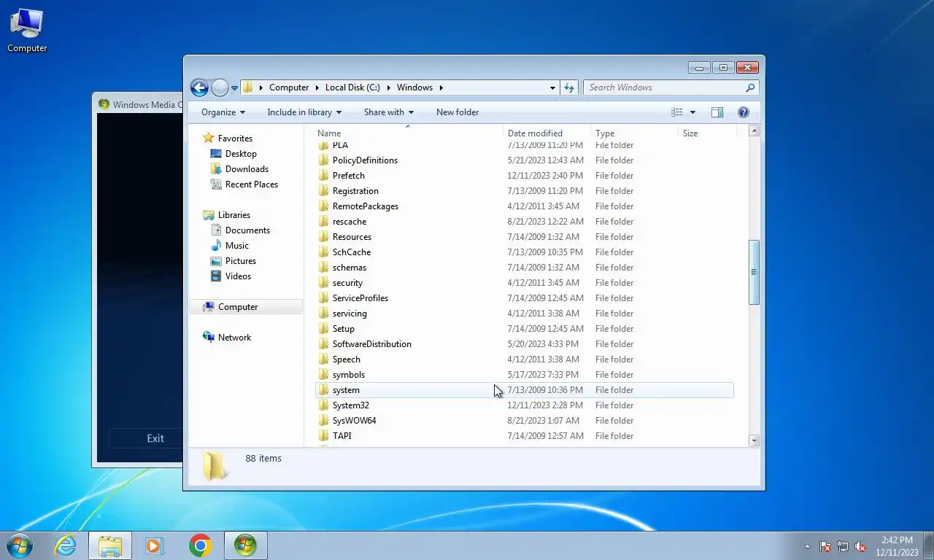The width and height of the screenshot is (934, 560).
Task: Select the Resources folder
Action: pyautogui.click(x=352, y=237)
